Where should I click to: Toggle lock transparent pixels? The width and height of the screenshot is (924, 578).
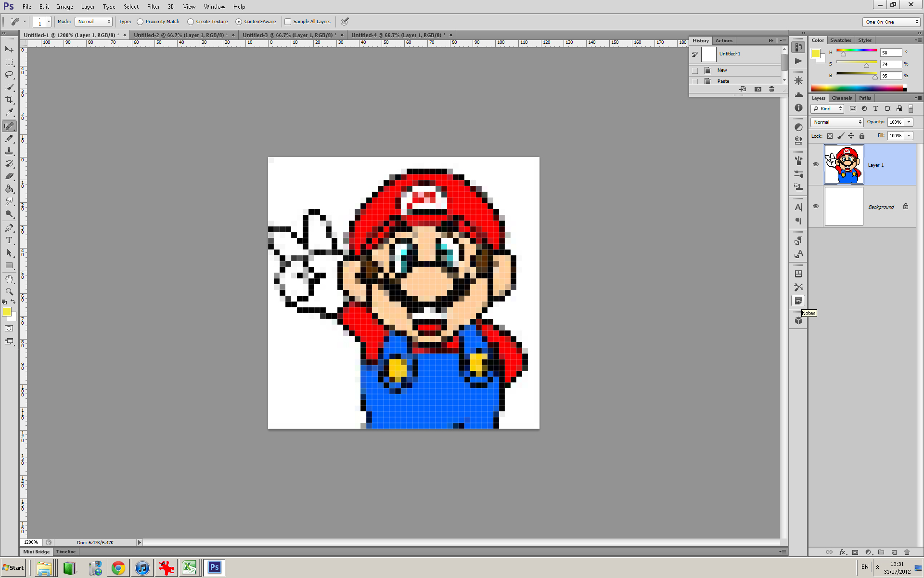coord(830,136)
